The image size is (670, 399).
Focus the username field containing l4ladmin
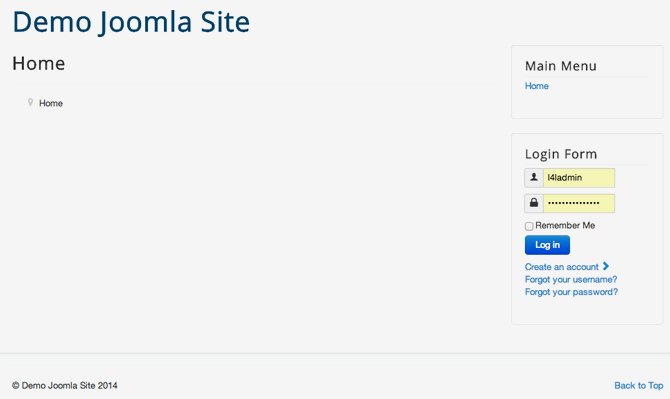[579, 178]
